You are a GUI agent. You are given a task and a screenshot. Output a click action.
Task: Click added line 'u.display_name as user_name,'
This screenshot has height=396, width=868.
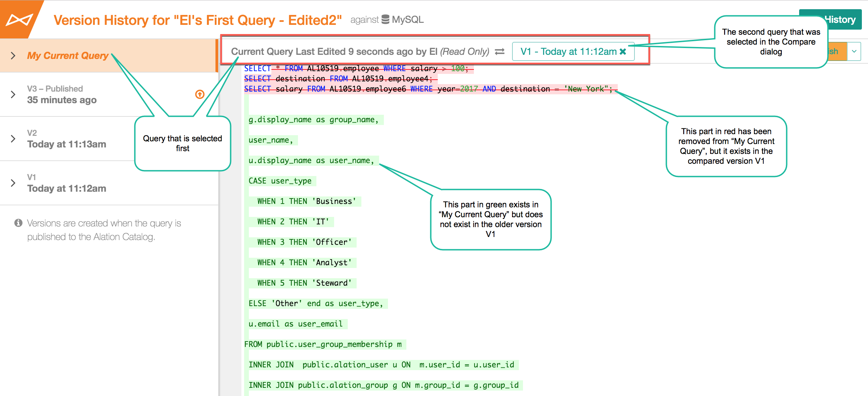[x=311, y=160]
